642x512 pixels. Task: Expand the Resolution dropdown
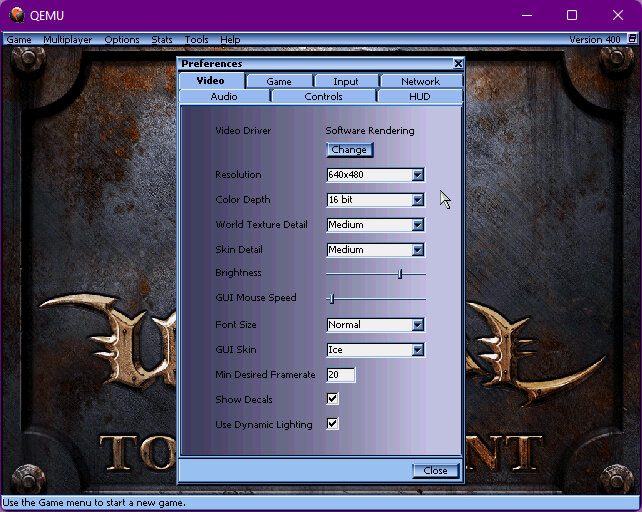(x=417, y=175)
